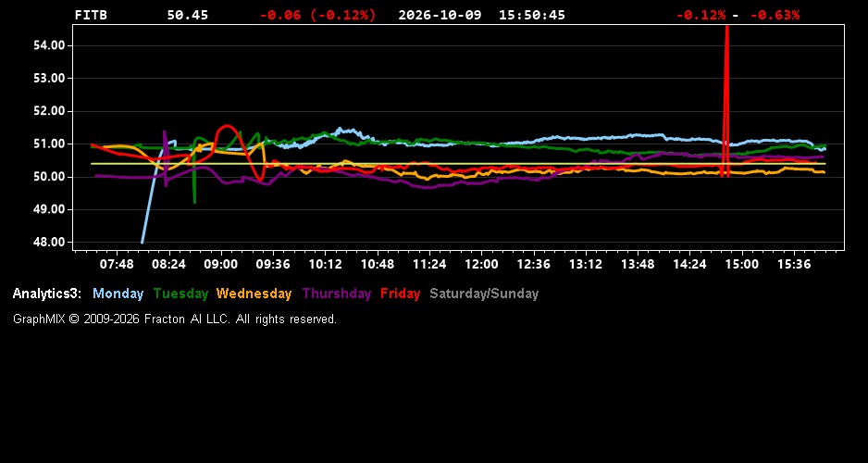Click the 15:50:45 timestamp
868x463 pixels.
[532, 16]
